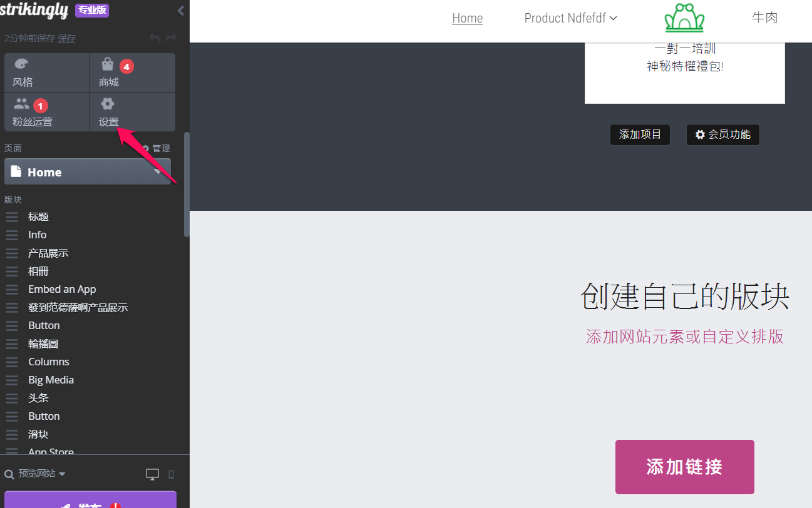Jump to the 产品展示 section
The height and width of the screenshot is (508, 812).
(x=48, y=253)
